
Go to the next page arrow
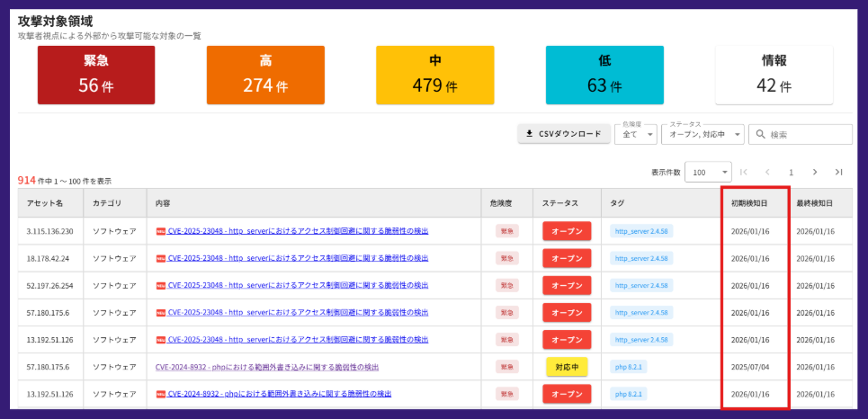pos(815,172)
